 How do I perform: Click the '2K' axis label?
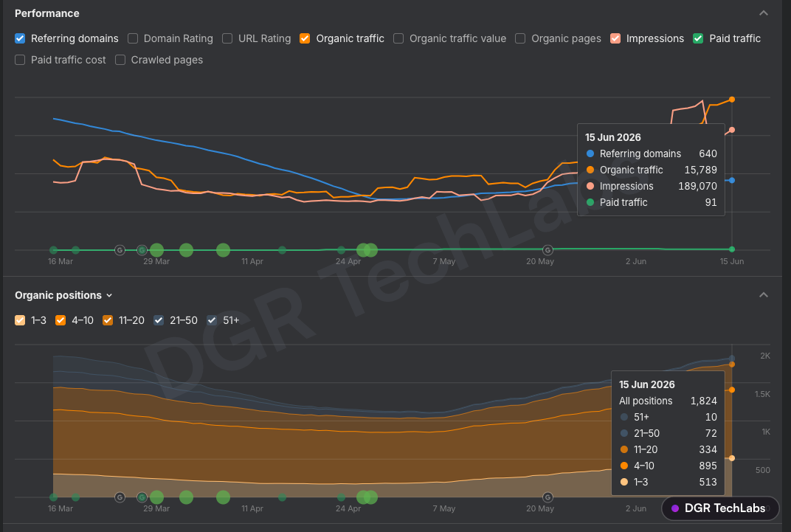pos(764,356)
